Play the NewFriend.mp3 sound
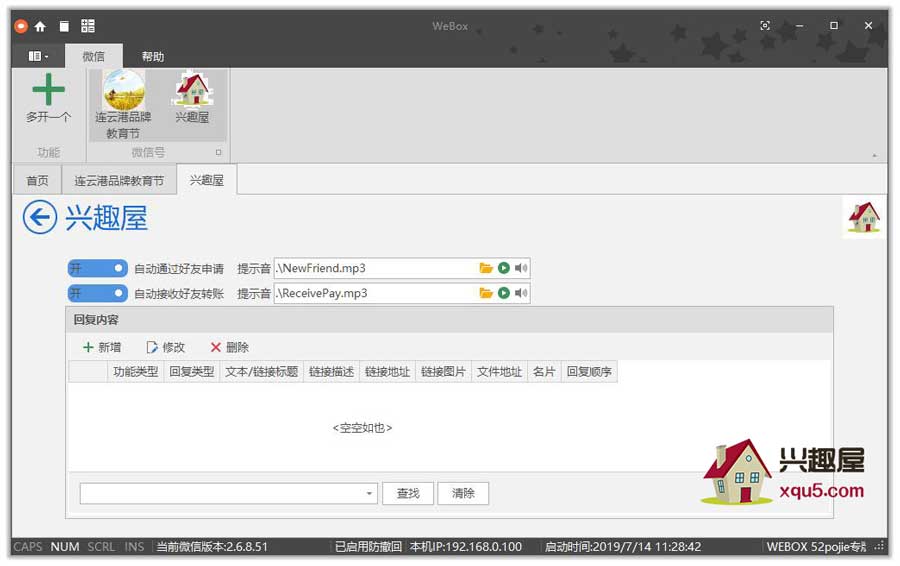 [x=504, y=268]
